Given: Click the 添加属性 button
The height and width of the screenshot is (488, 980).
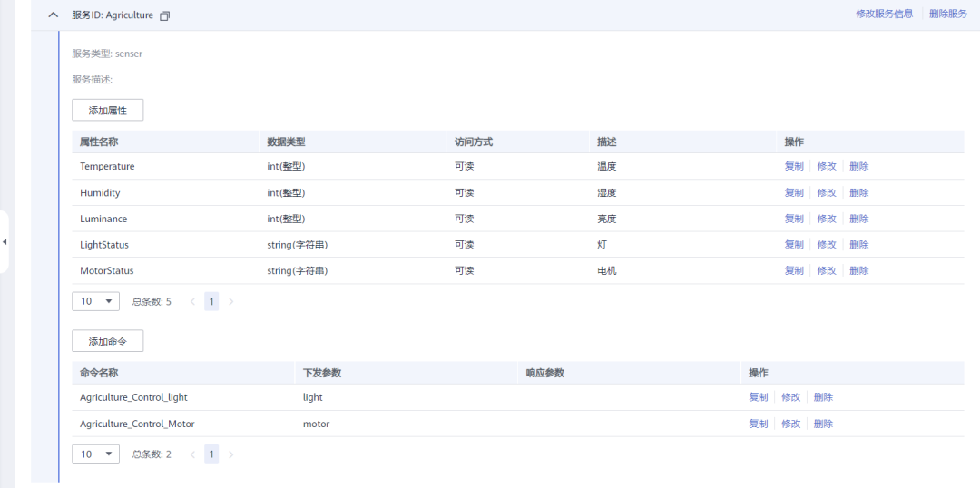Looking at the screenshot, I should click(x=108, y=110).
